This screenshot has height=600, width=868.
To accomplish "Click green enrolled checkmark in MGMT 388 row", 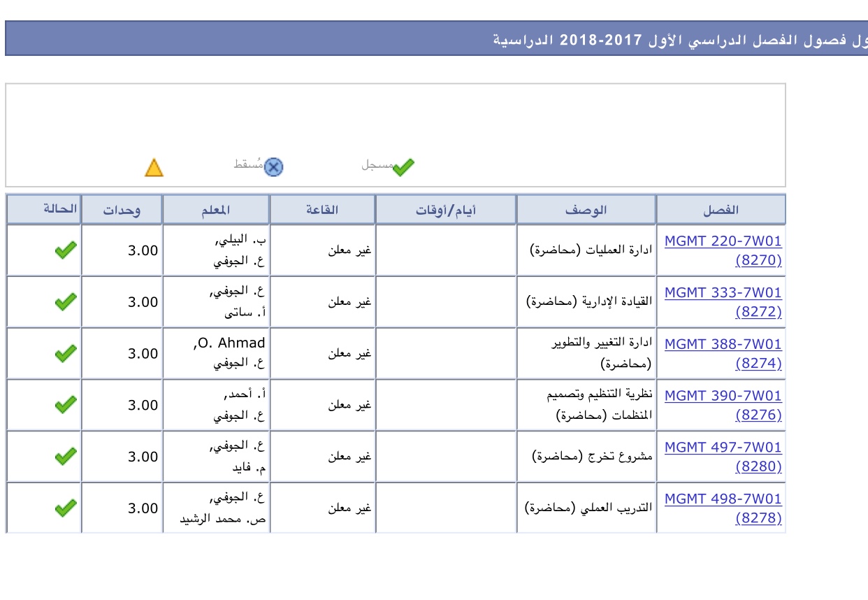I will (65, 354).
